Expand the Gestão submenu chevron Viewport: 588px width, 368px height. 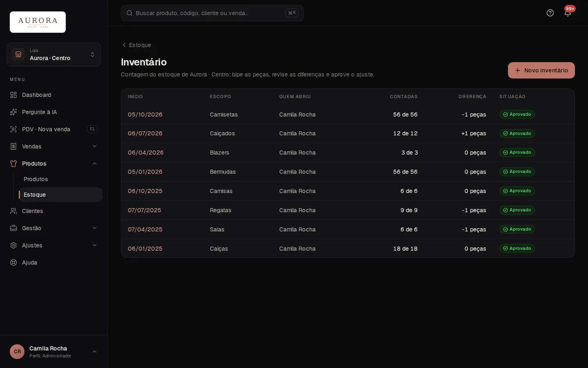point(94,228)
